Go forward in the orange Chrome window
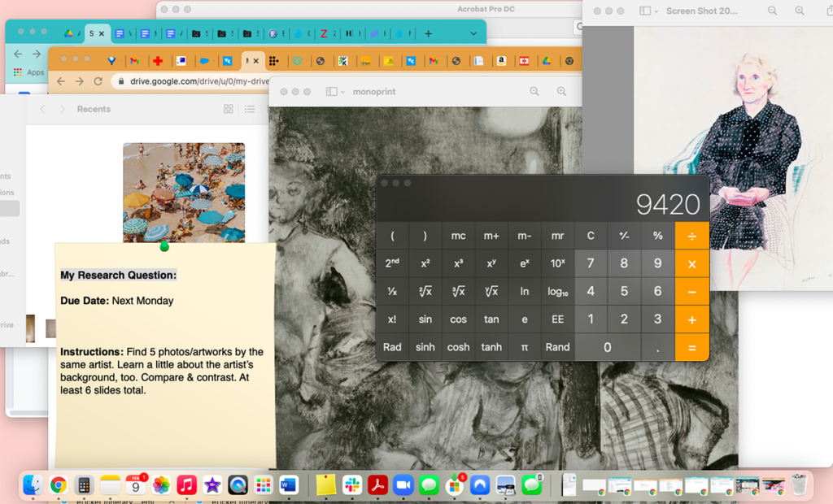Screen dimensions: 833x504 click(79, 81)
